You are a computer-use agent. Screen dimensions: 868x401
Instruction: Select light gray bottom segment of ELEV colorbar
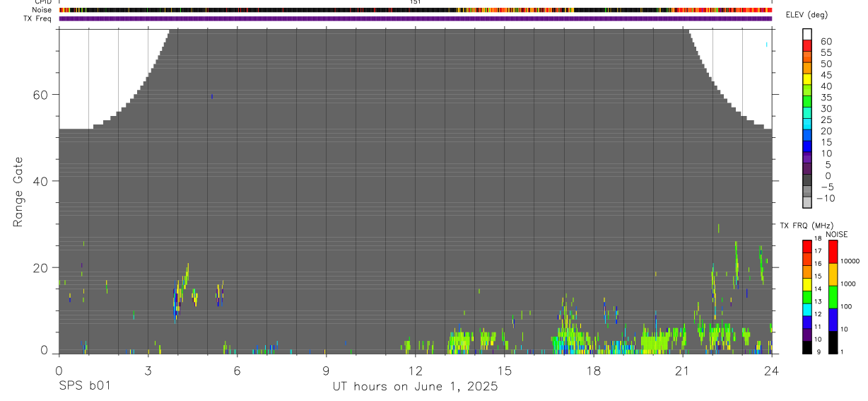click(x=807, y=202)
